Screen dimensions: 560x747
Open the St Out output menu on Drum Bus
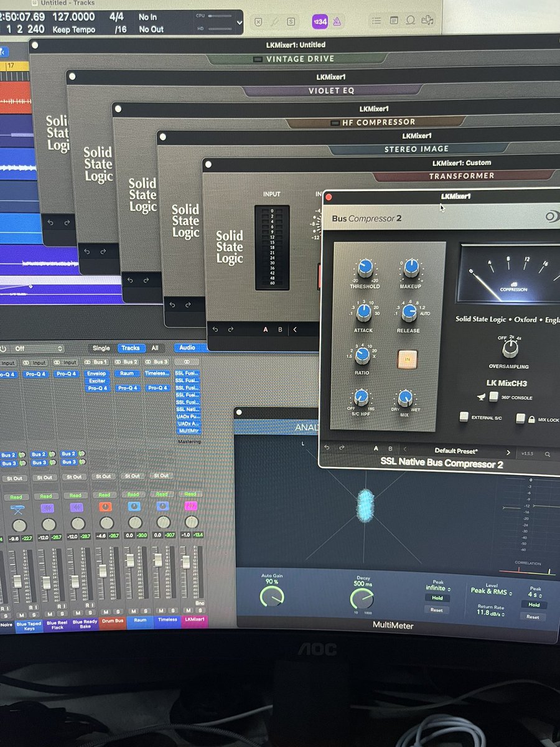tap(103, 477)
